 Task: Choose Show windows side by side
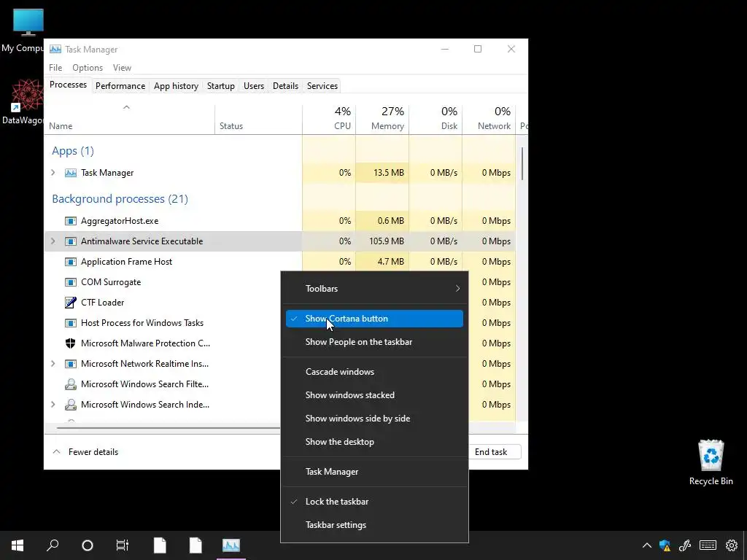pyautogui.click(x=374, y=419)
